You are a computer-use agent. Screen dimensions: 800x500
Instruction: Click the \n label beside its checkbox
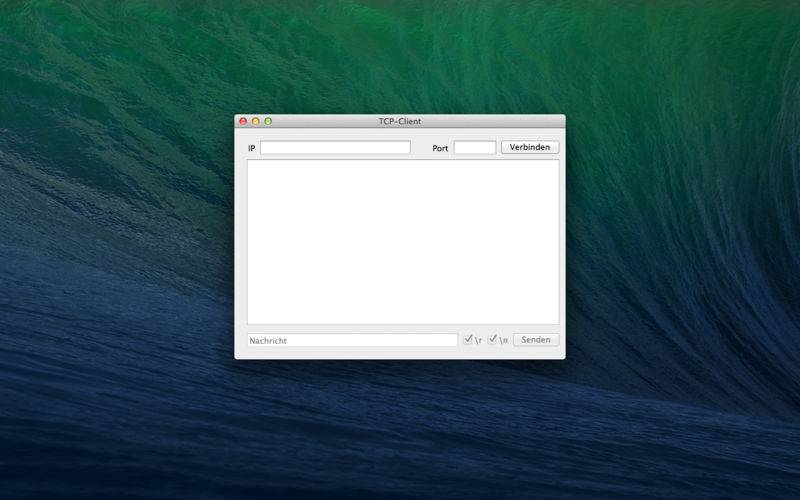click(504, 341)
